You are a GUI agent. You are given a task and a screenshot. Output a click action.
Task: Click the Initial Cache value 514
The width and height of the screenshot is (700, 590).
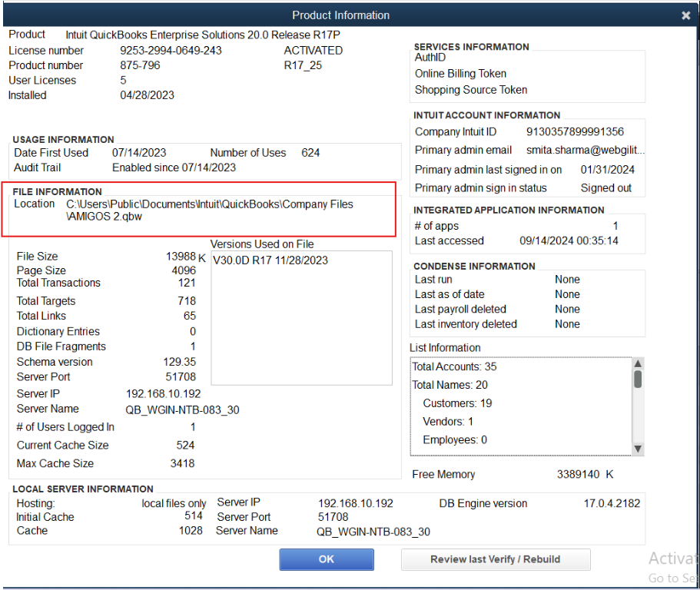[x=194, y=516]
